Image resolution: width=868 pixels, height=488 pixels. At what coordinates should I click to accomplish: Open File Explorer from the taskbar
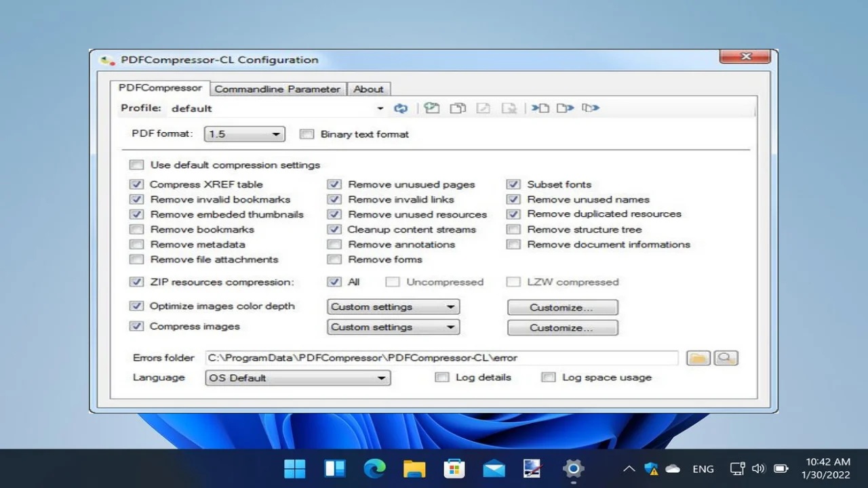coord(414,468)
